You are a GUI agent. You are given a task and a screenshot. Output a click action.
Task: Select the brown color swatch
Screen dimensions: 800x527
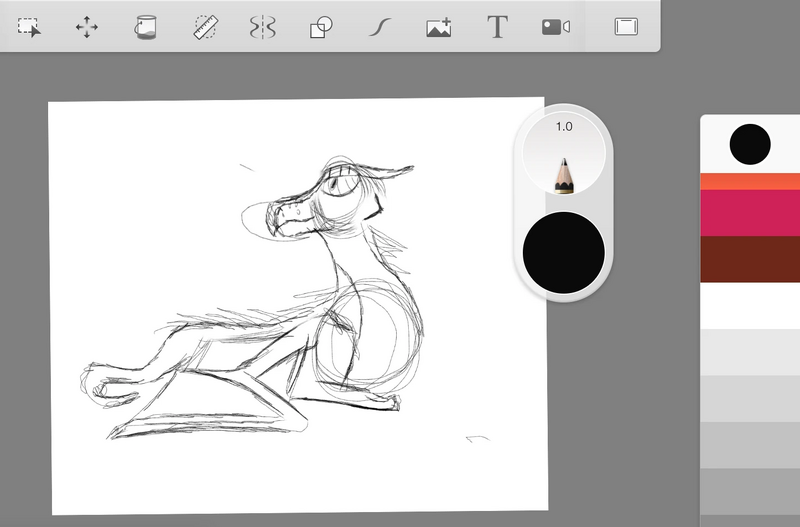click(x=749, y=259)
